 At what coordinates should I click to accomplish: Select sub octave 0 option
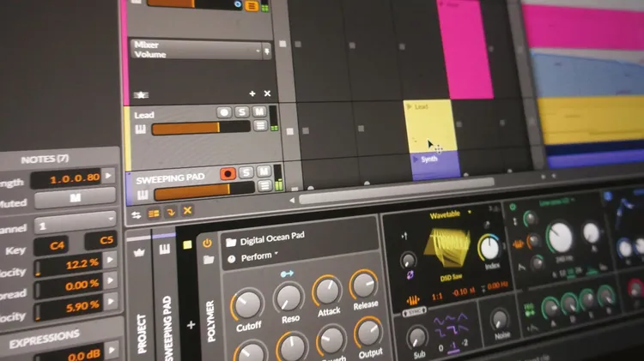pyautogui.click(x=440, y=348)
